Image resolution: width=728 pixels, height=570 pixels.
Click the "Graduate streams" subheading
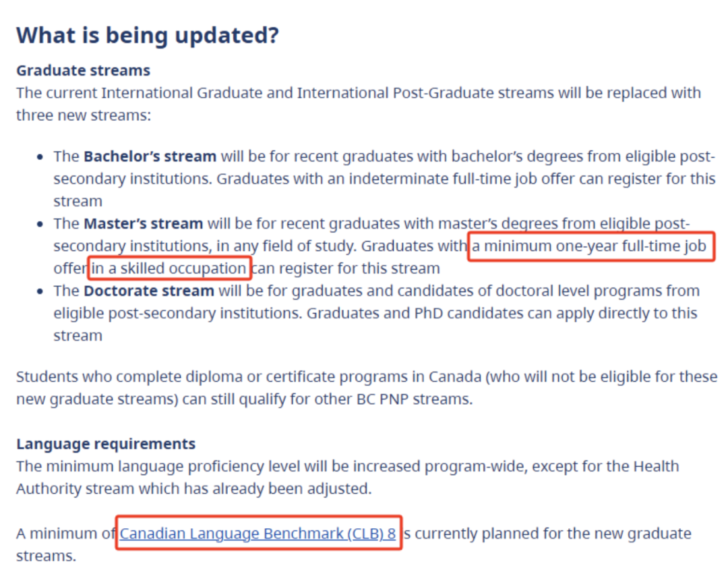[83, 70]
